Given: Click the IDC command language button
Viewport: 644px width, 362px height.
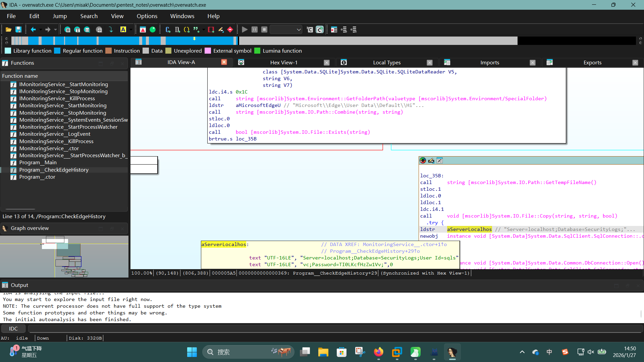Looking at the screenshot, I should [13, 328].
